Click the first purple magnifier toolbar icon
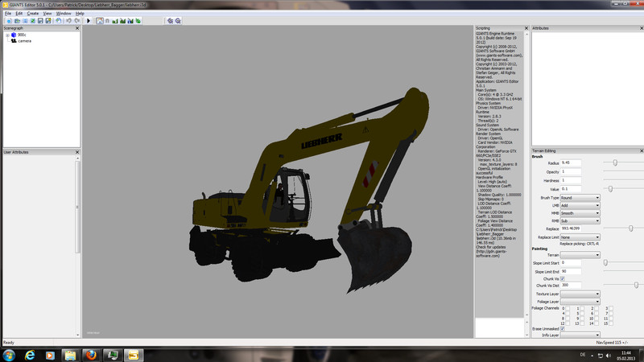The image size is (644, 362). pos(170,21)
